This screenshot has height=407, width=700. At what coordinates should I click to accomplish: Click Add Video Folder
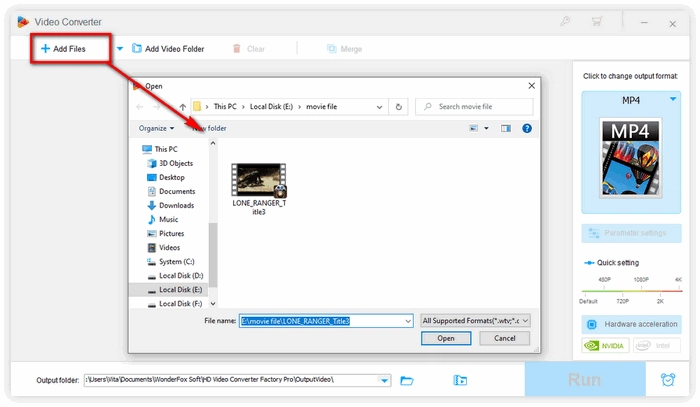(168, 49)
